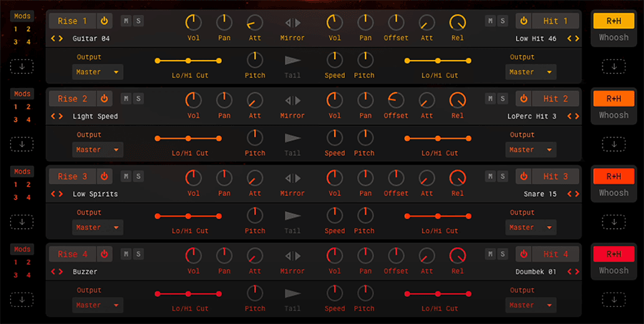Viewport: 644px width, 324px height.
Task: Click the Tail play icon in Rise 2 row
Action: point(293,138)
